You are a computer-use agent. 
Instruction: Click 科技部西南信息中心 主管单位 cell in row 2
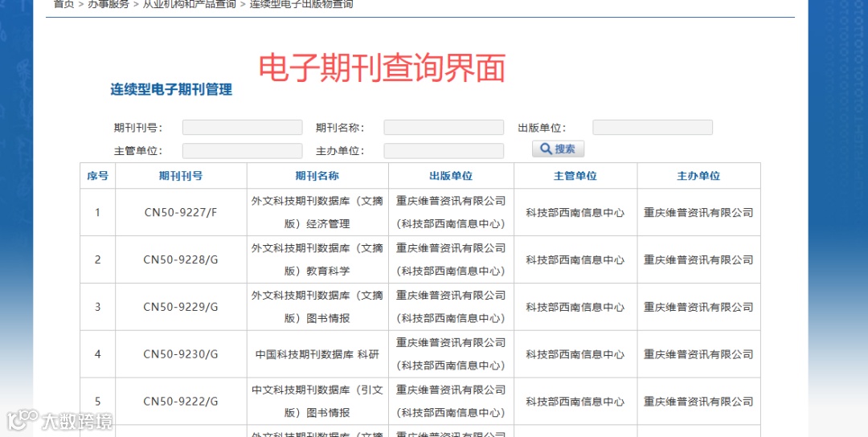[x=575, y=259]
